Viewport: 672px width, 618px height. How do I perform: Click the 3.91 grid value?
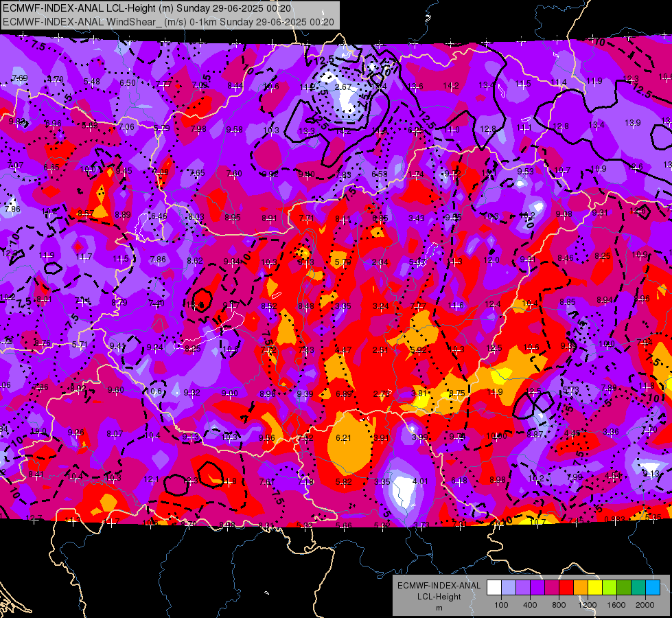(382, 437)
